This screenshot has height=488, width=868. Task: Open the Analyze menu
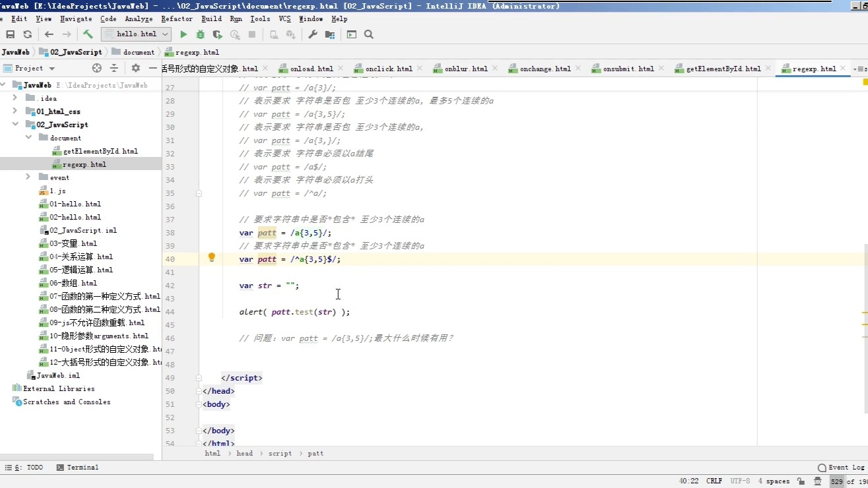[x=139, y=19]
